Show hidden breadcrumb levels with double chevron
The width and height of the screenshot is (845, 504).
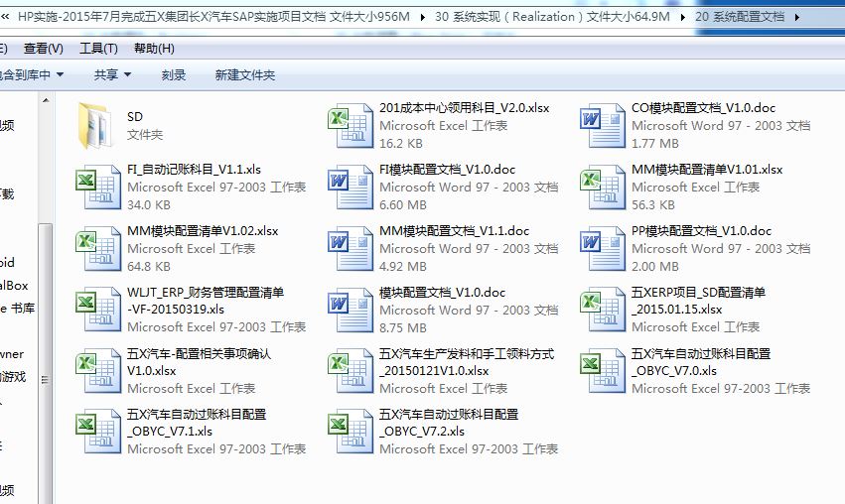pos(5,17)
